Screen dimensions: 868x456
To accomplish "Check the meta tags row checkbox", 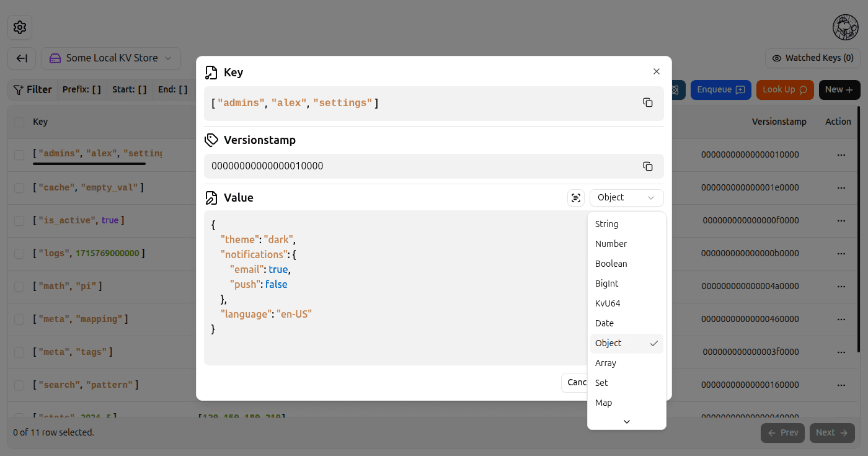I will pyautogui.click(x=19, y=352).
